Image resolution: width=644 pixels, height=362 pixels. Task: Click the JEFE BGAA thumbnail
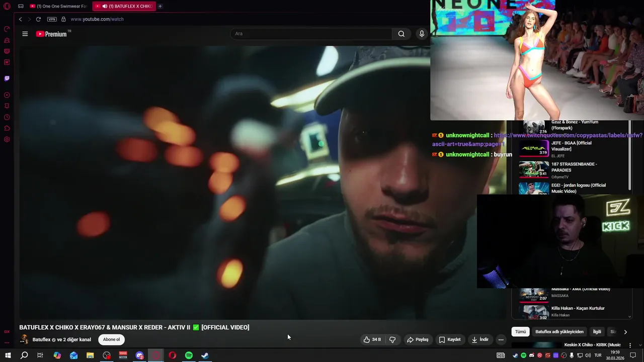(534, 148)
